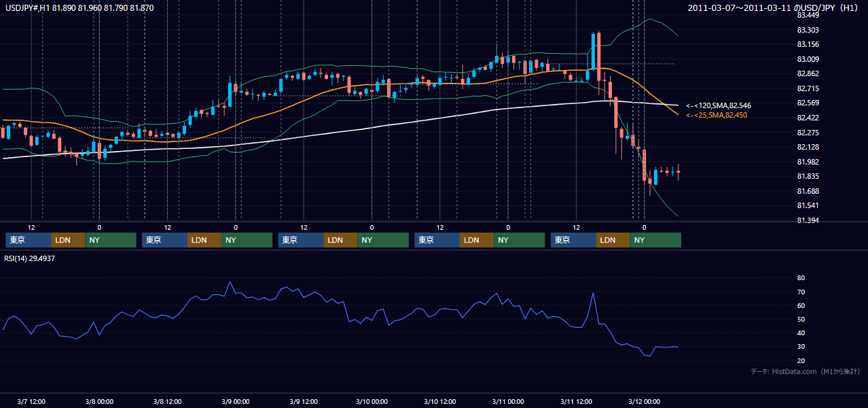
Task: Click the HistData.com data source credit
Action: 806,371
